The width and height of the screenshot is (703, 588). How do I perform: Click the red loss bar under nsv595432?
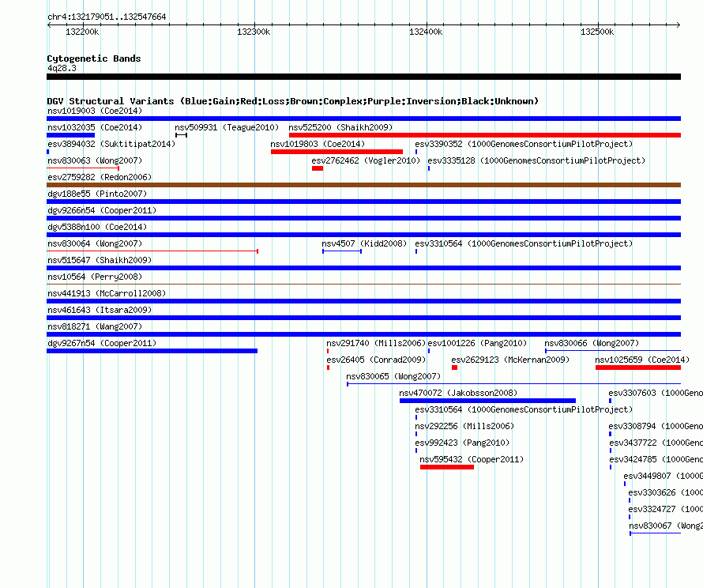point(447,467)
